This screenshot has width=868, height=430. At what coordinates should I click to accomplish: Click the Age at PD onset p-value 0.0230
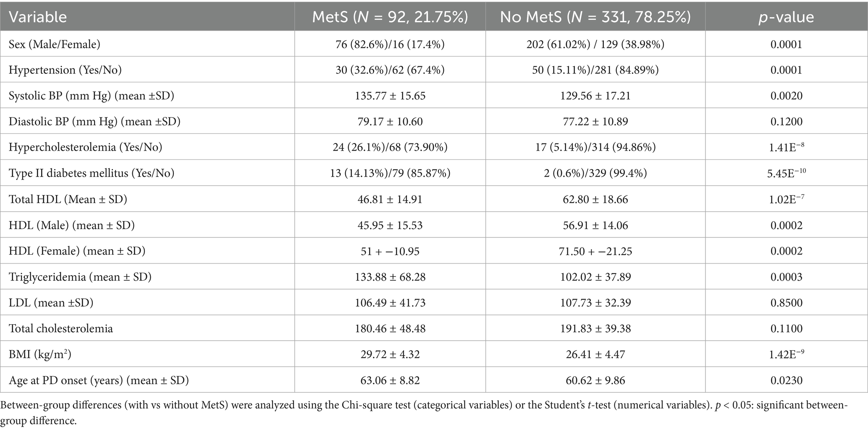tap(786, 380)
